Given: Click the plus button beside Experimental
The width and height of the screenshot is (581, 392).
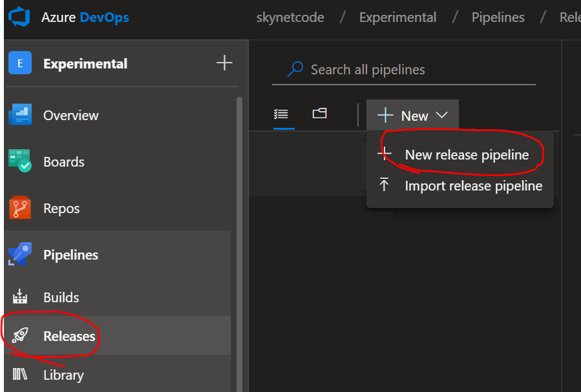Looking at the screenshot, I should tap(224, 63).
